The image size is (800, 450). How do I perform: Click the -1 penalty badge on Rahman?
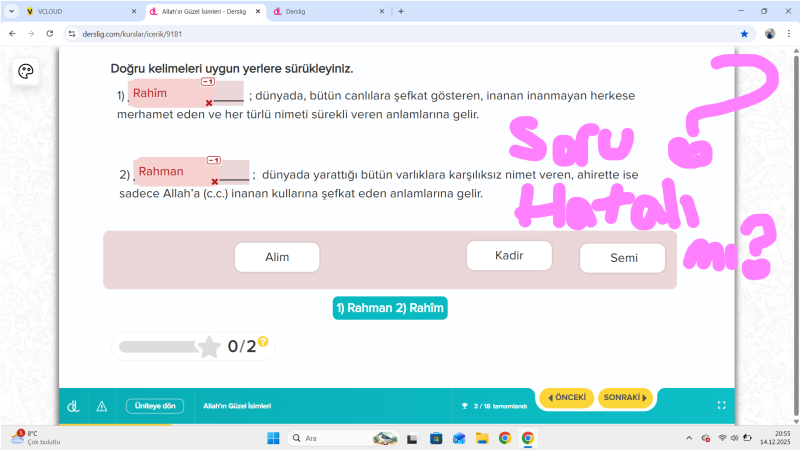tap(214, 160)
